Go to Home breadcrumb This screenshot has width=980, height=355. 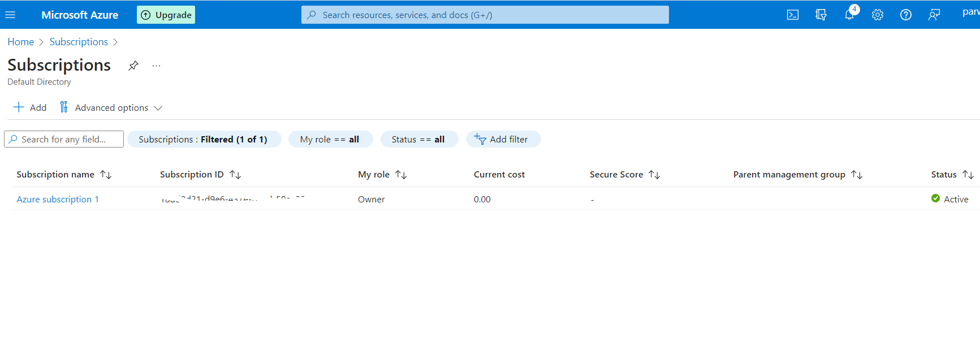[x=21, y=42]
